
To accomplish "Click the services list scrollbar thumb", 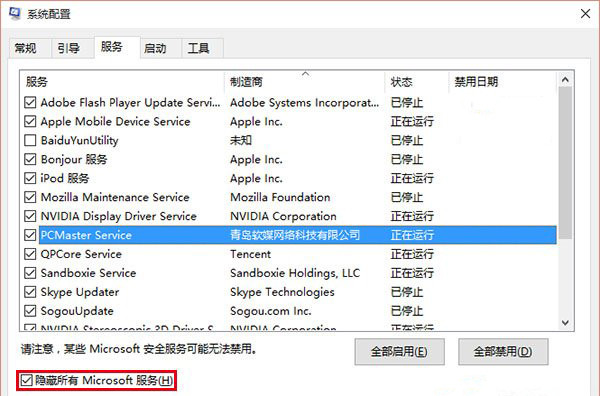I will pos(565,163).
